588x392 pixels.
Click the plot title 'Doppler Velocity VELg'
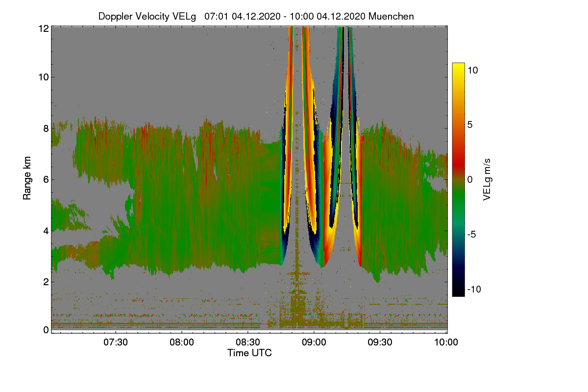[x=148, y=16]
